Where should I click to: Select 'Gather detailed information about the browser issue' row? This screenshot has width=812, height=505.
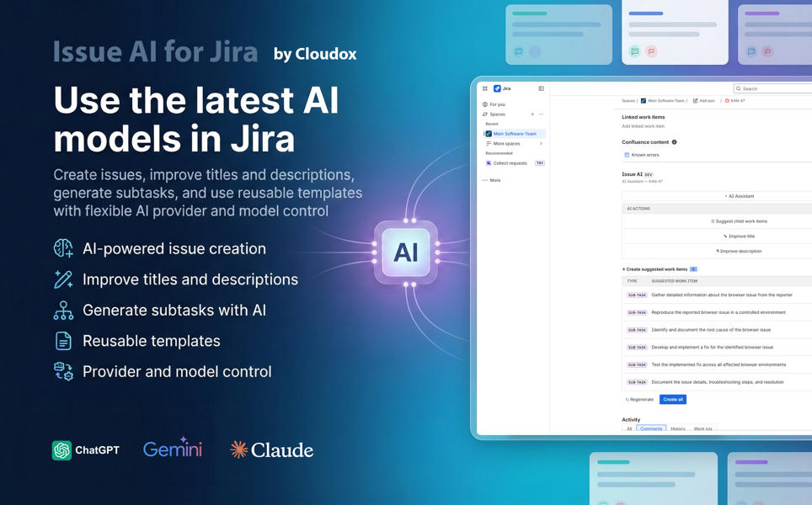coord(717,295)
